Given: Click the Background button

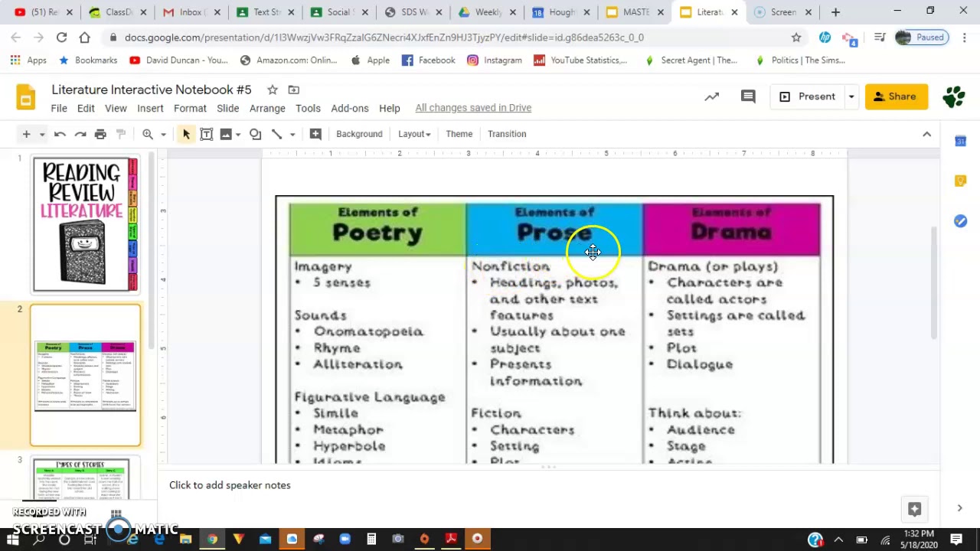Looking at the screenshot, I should click(359, 134).
